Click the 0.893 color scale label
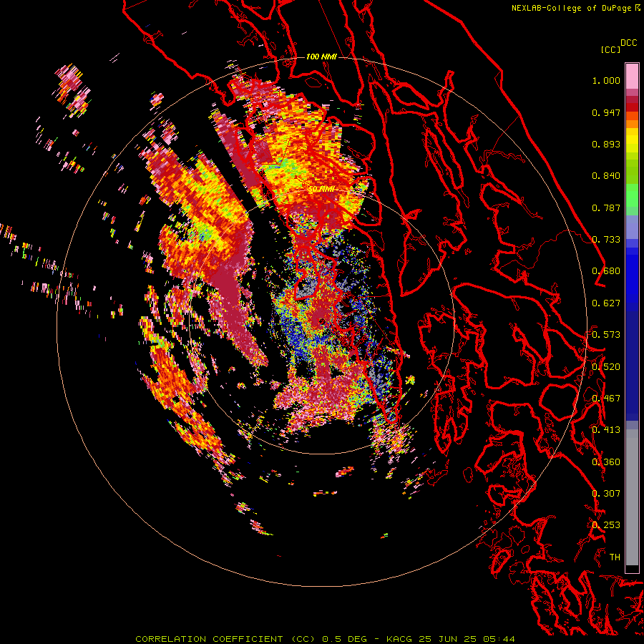Viewport: 644px width, 644px height. pos(606,144)
